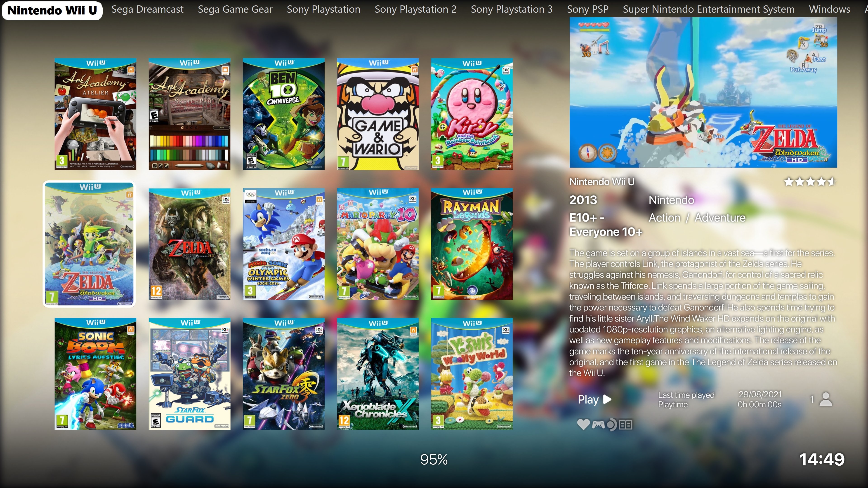This screenshot has height=488, width=868.
Task: Select the Mario Party 10 cover
Action: pyautogui.click(x=377, y=244)
